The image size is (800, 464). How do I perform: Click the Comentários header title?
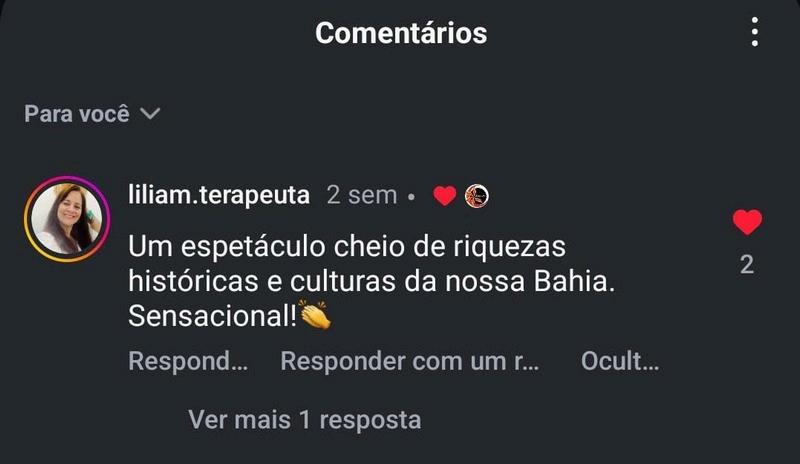click(x=401, y=33)
